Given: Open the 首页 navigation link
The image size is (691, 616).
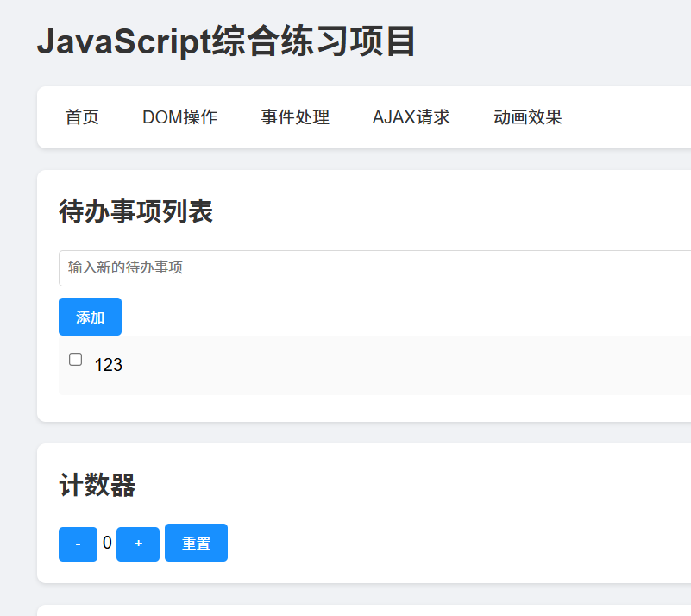Looking at the screenshot, I should [x=82, y=117].
